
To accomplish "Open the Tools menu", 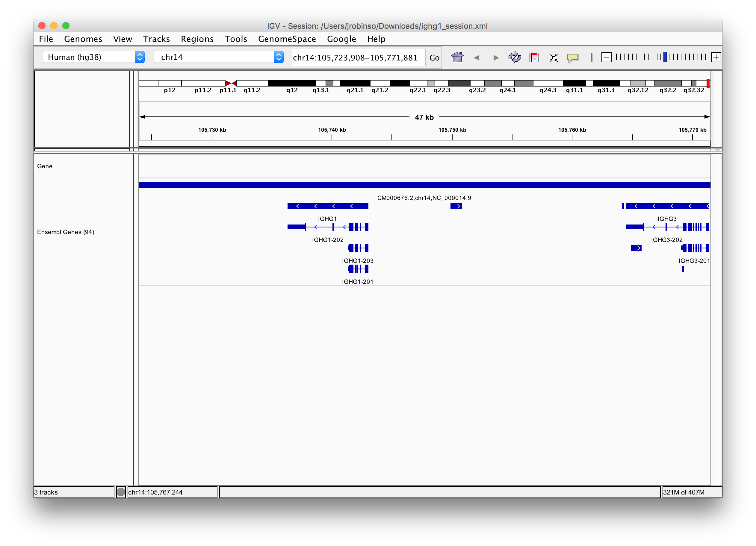I will pos(236,39).
